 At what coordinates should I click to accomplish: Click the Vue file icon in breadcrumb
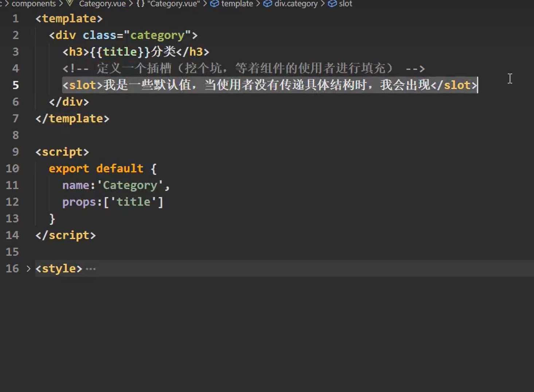70,4
